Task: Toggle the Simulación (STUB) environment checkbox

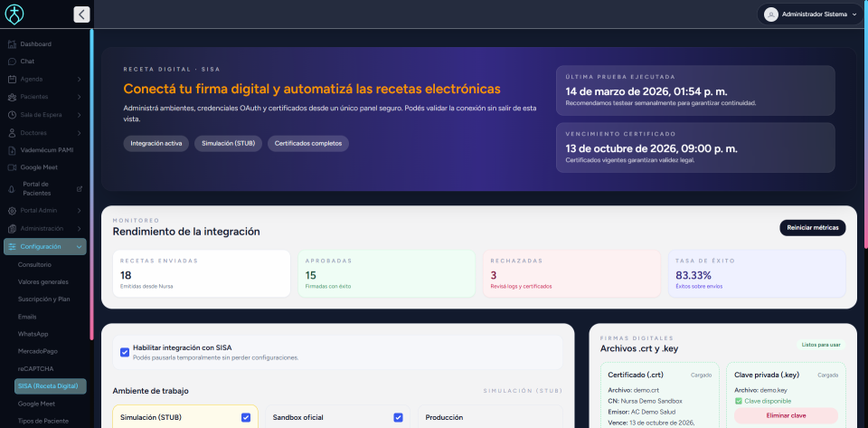Action: click(x=246, y=417)
